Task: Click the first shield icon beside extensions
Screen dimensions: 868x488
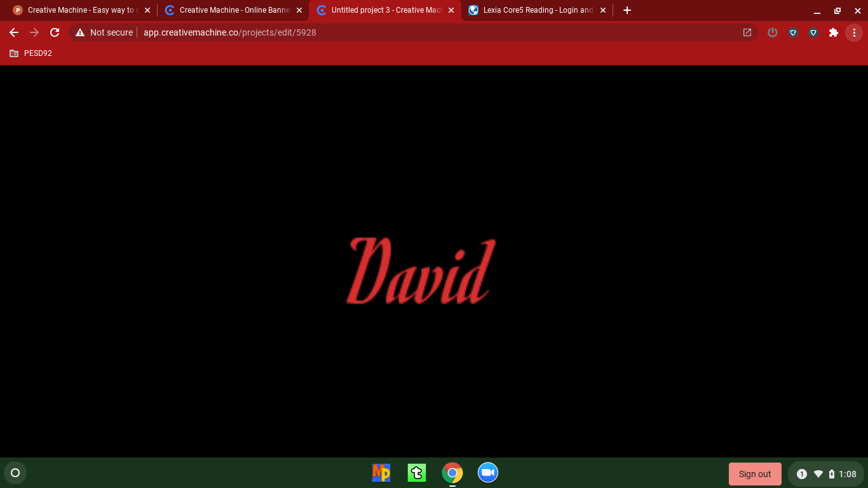Action: coord(793,32)
